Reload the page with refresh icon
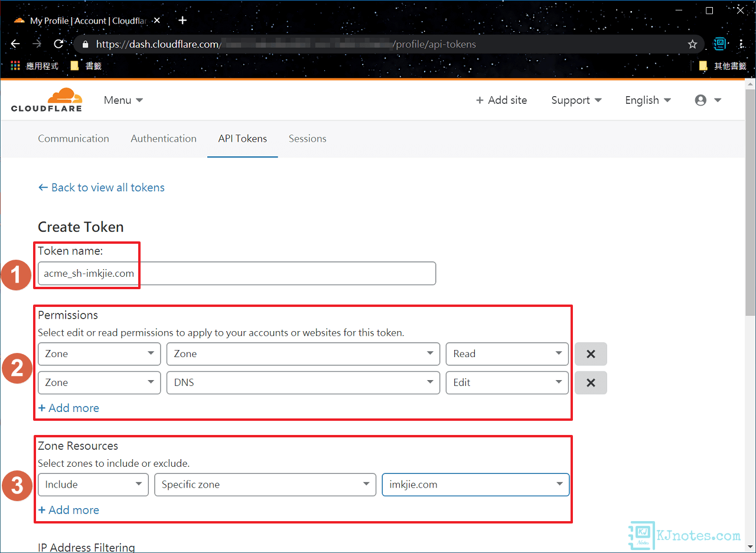 point(58,44)
